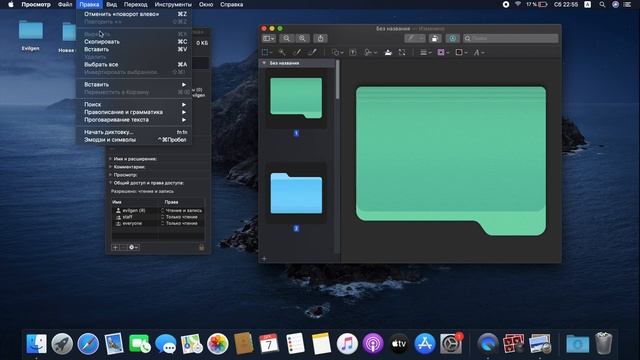Open Safari from the Dock
640x360 pixels.
[x=88, y=343]
